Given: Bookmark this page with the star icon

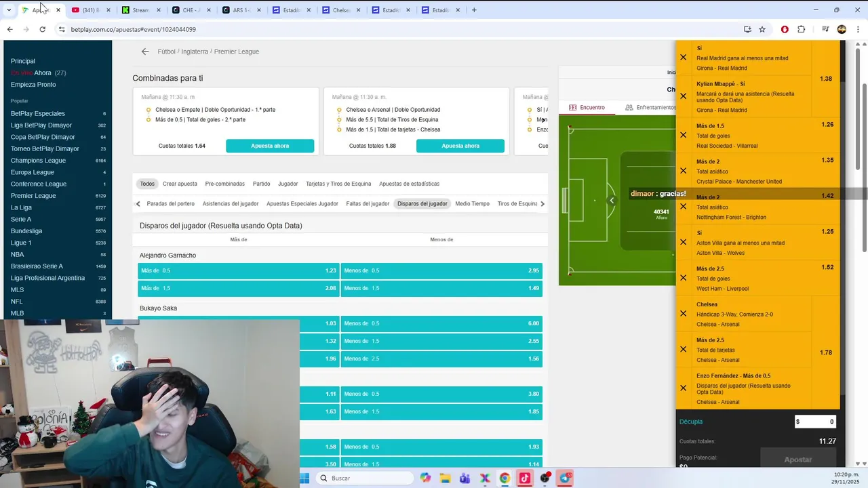Looking at the screenshot, I should click(762, 29).
